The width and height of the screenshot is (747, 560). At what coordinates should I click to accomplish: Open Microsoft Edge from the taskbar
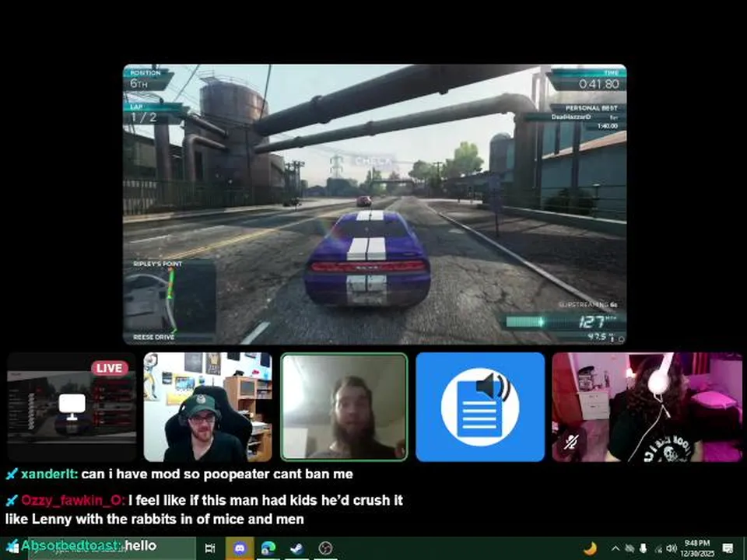coord(268,548)
